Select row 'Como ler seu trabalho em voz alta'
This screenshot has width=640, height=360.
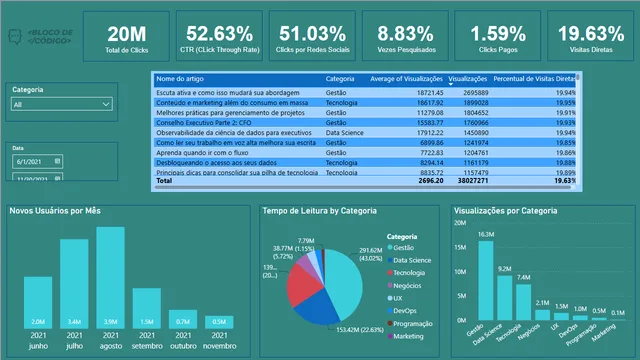[x=365, y=142]
